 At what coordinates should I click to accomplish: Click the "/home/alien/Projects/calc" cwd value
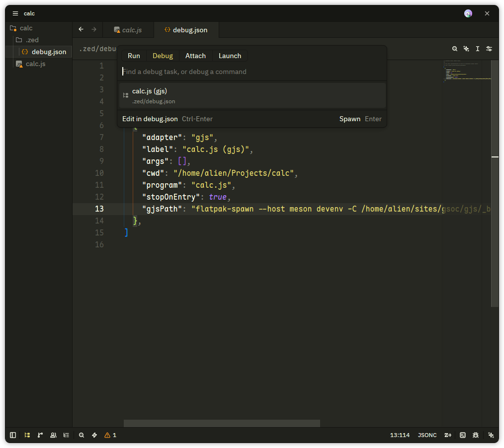pyautogui.click(x=234, y=173)
